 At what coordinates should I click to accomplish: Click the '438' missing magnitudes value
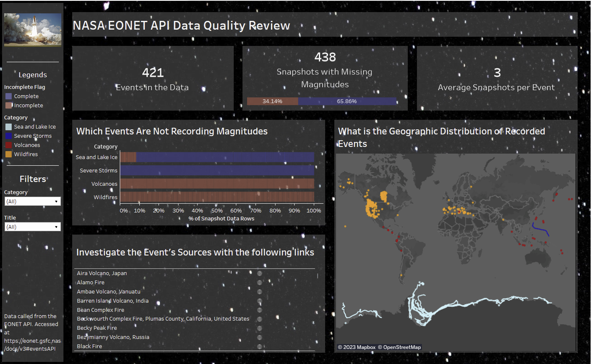click(x=325, y=57)
